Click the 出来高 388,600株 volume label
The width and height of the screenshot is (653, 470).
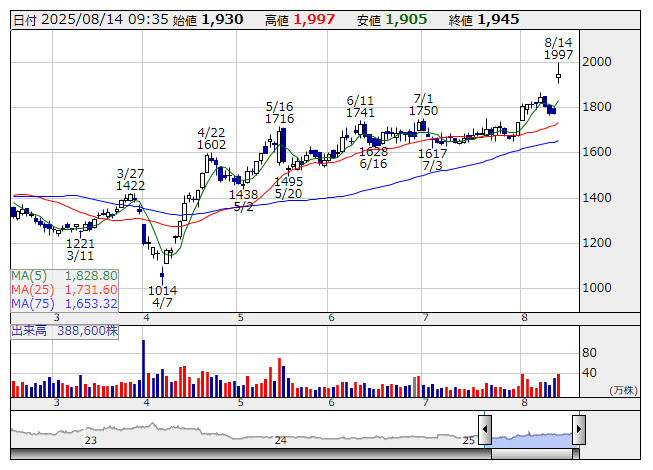click(x=65, y=331)
